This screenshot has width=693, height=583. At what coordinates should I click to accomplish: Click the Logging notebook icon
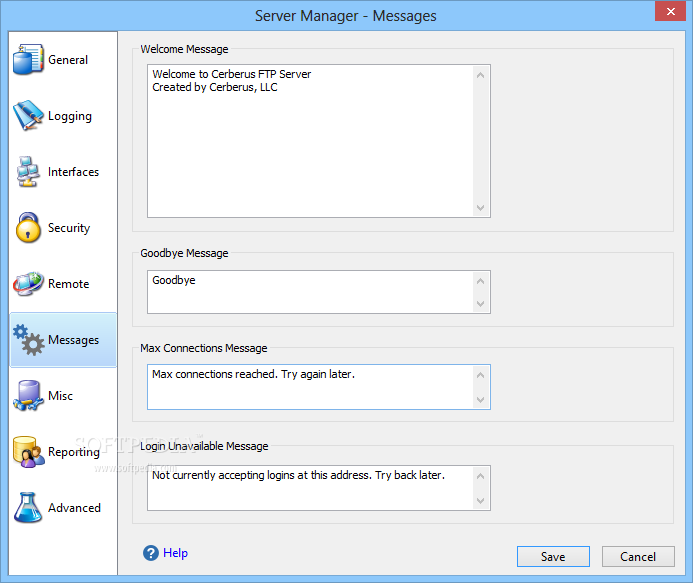pyautogui.click(x=28, y=115)
